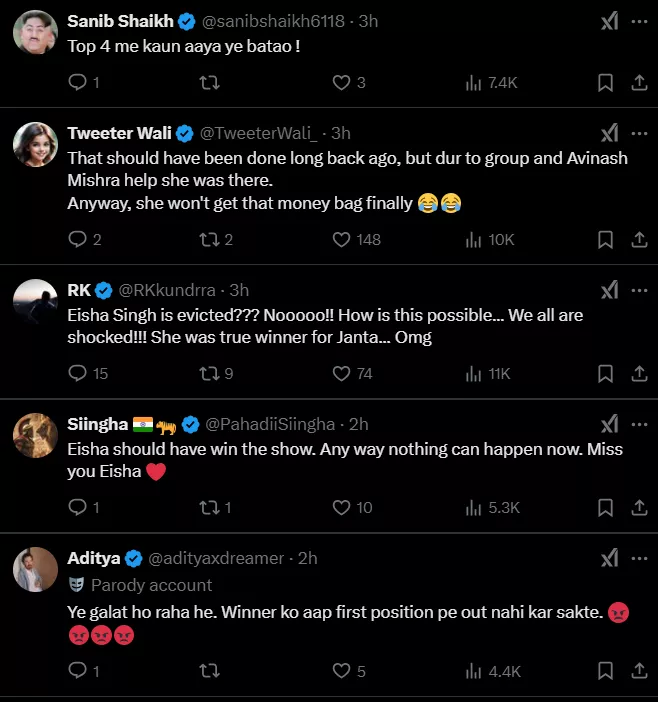Like Aditya's tweet with 5 likes
Viewport: 658px width, 702px height.
click(342, 672)
